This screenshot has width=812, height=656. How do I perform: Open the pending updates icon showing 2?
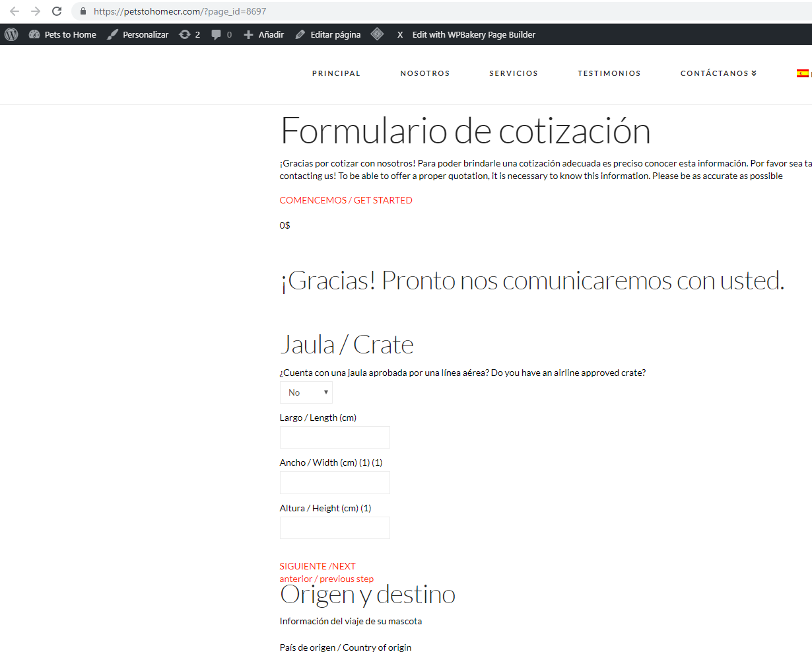click(x=189, y=34)
